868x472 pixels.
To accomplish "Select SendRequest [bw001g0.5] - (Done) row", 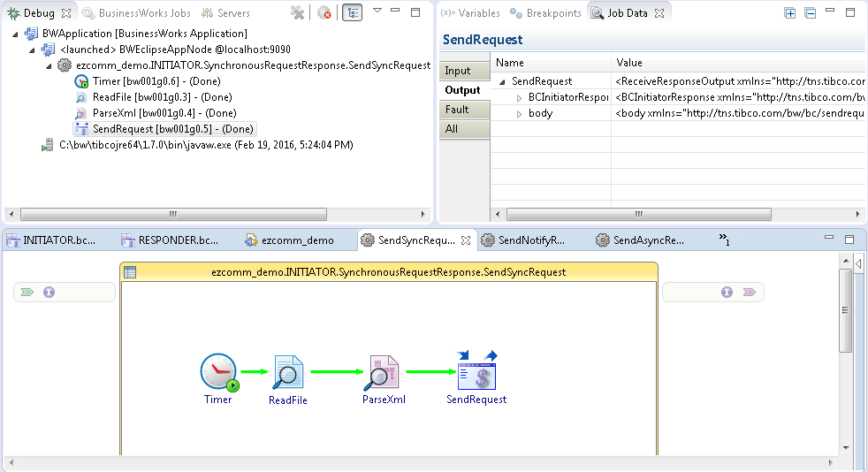I will 164,129.
